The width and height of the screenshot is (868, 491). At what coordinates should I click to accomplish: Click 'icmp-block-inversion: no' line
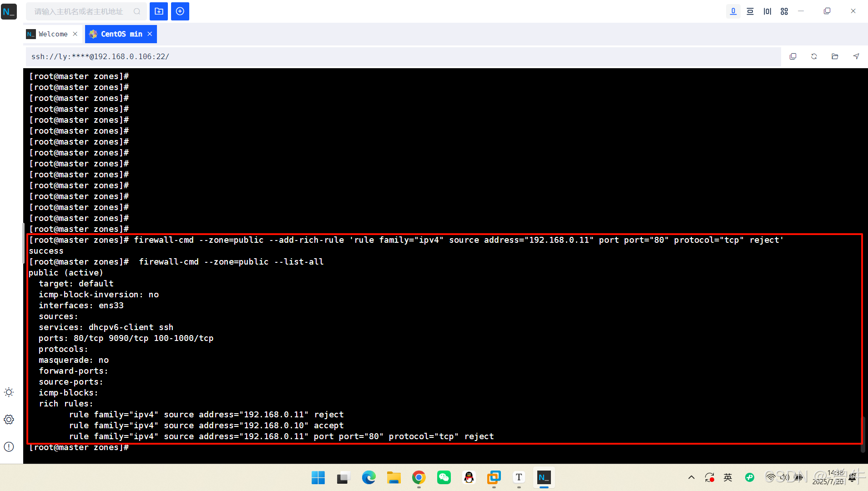click(99, 295)
